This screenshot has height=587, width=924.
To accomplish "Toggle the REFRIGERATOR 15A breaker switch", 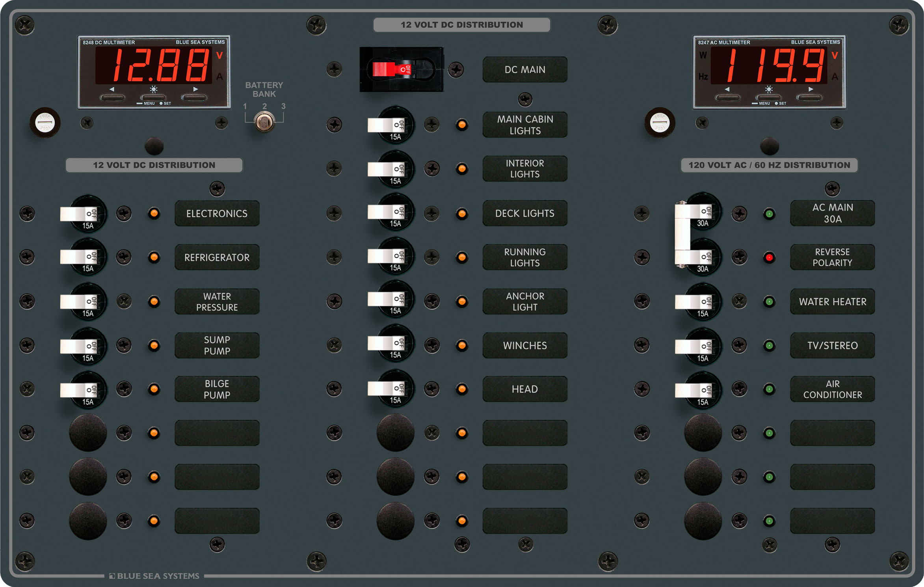I will (79, 257).
